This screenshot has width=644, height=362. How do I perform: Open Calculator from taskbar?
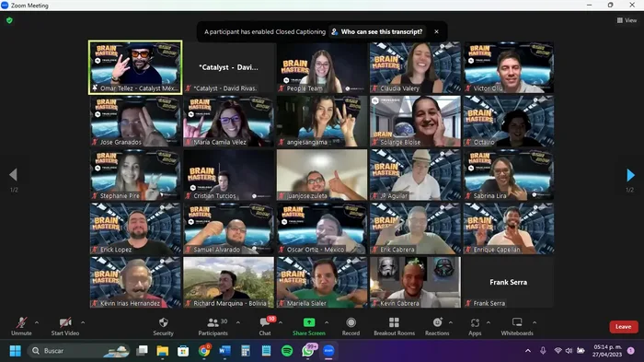point(246,350)
